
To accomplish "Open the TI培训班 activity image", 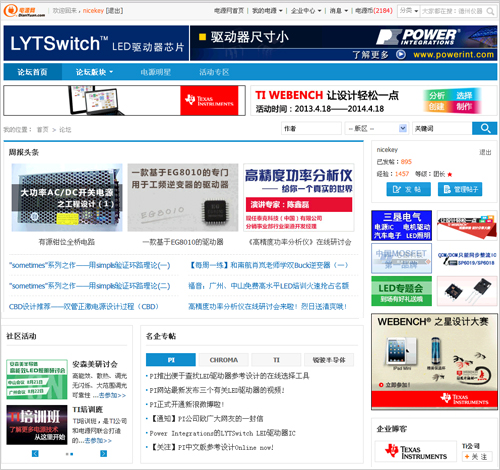I will pyautogui.click(x=37, y=425).
